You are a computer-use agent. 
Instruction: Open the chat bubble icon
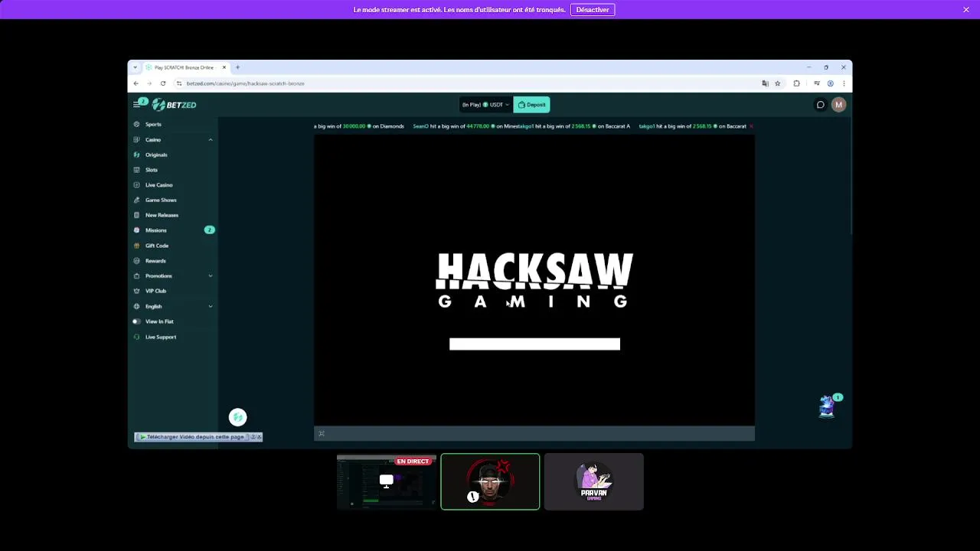coord(820,105)
